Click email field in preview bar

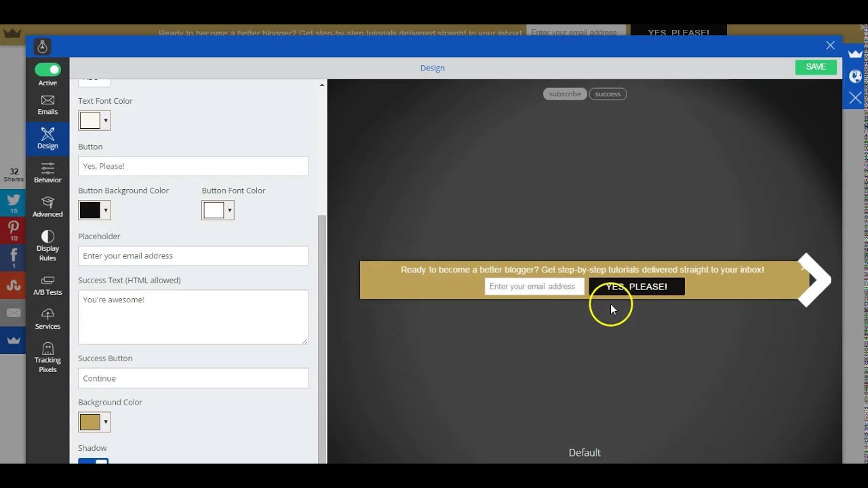pyautogui.click(x=534, y=287)
